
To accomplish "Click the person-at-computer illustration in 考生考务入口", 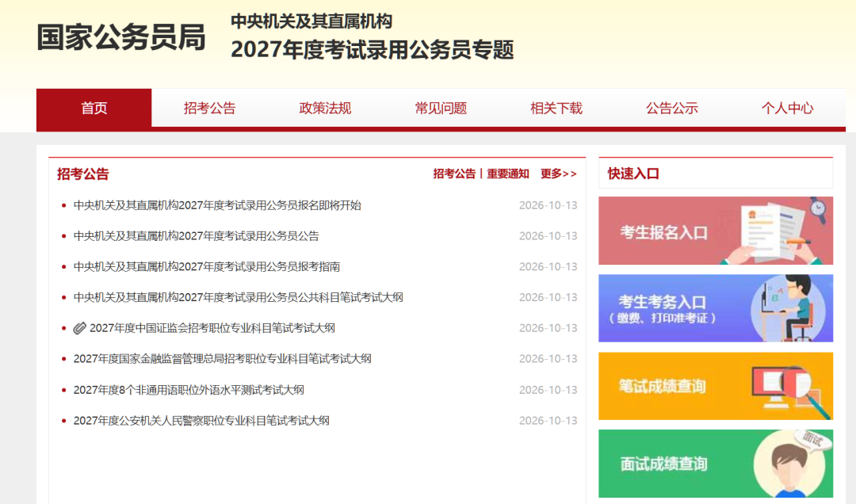I will [790, 308].
